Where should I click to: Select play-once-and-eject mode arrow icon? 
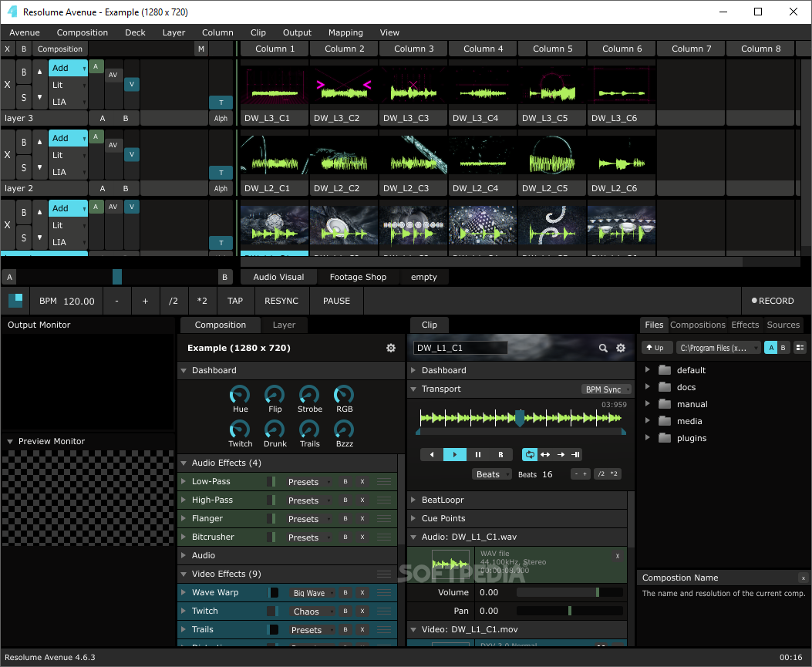(561, 455)
